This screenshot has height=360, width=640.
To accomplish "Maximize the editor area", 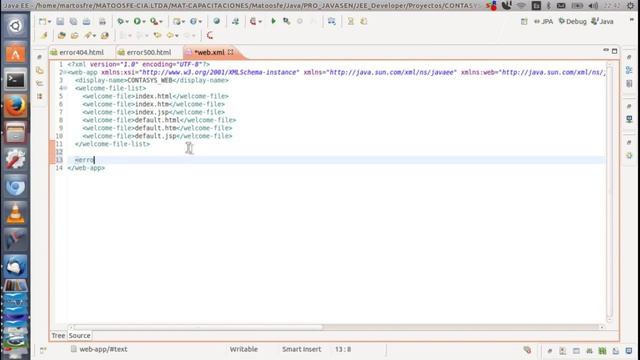I will [x=614, y=51].
